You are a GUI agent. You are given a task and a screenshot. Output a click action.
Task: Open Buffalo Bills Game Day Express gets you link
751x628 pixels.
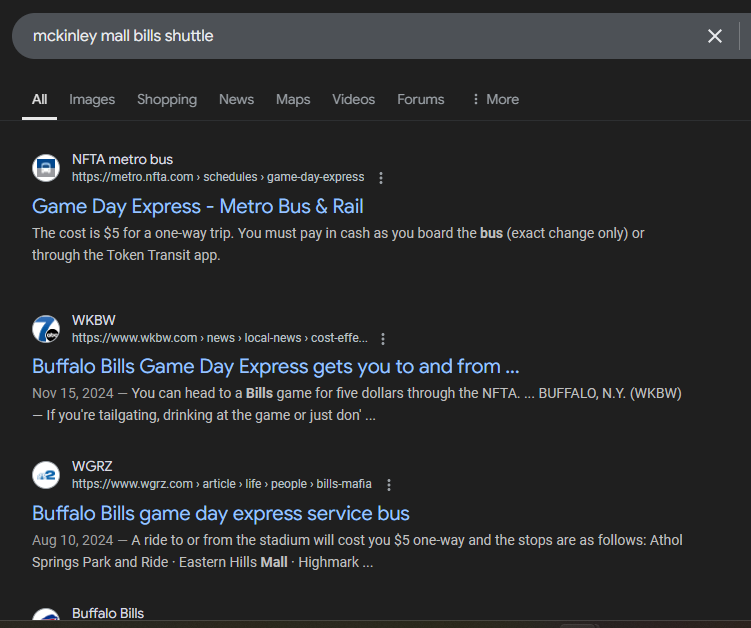[x=275, y=366]
